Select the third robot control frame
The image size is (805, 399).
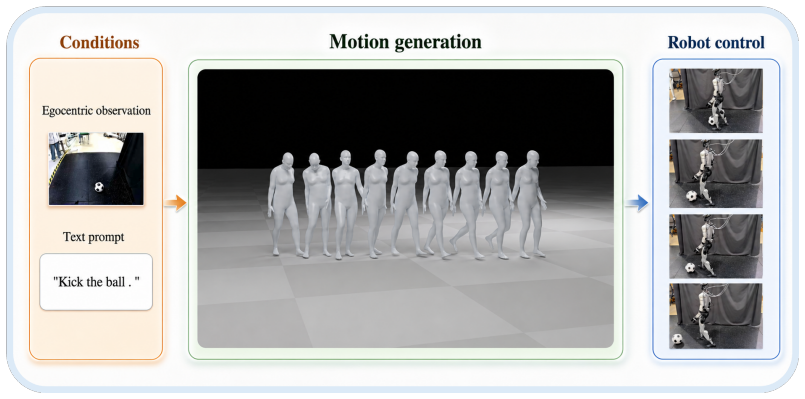point(716,246)
